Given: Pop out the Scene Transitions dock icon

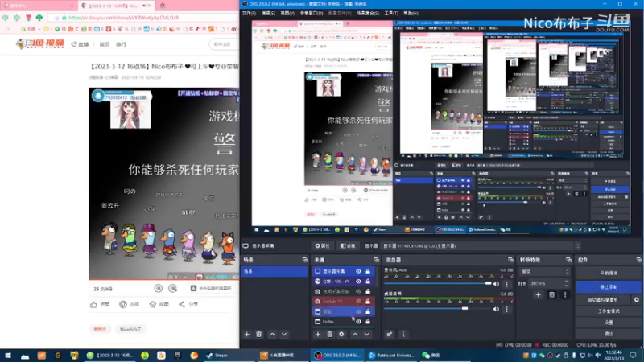Looking at the screenshot, I should click(x=568, y=260).
